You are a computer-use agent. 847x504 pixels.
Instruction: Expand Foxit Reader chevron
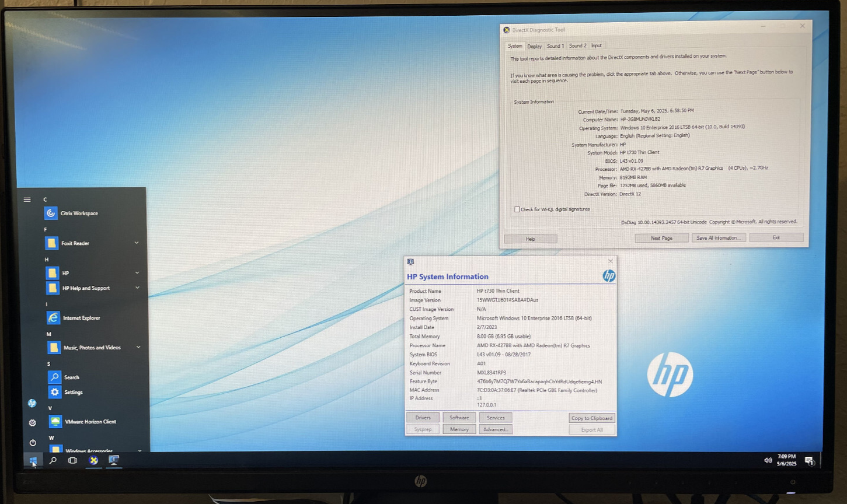[x=137, y=243]
